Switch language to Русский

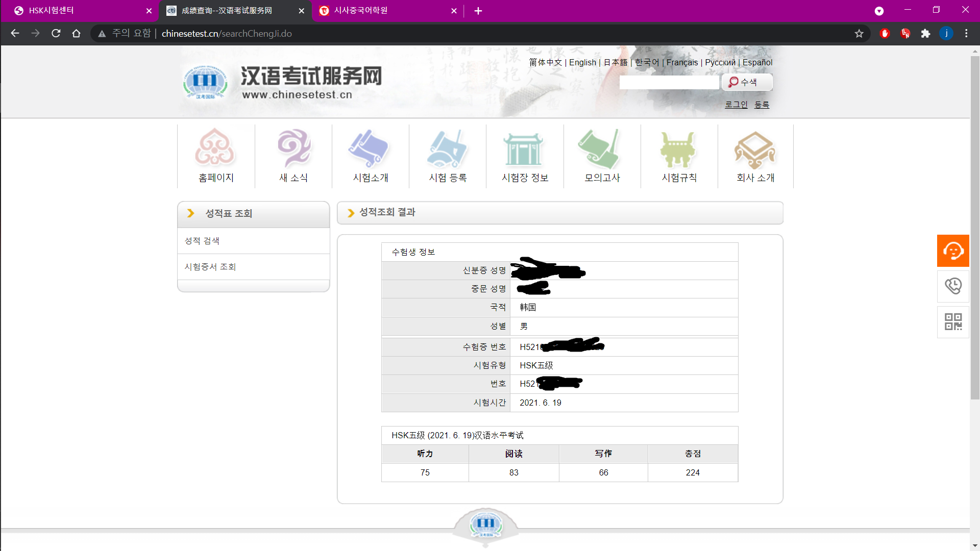click(x=720, y=62)
